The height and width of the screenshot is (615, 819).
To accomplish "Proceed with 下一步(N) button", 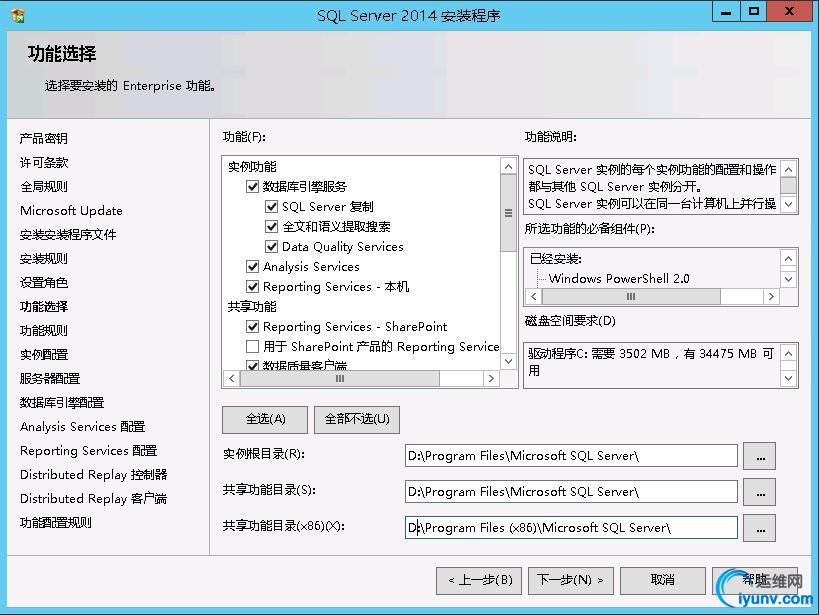I will (570, 581).
